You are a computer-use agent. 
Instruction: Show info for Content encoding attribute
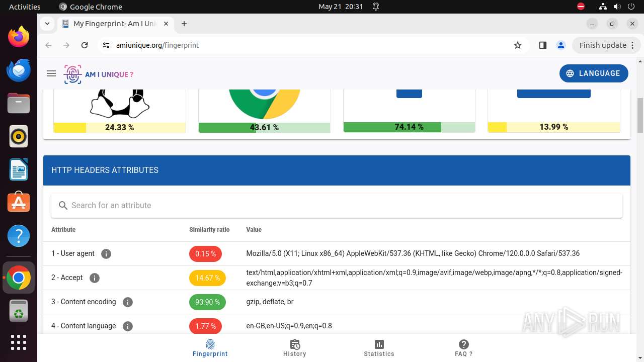[x=128, y=302]
